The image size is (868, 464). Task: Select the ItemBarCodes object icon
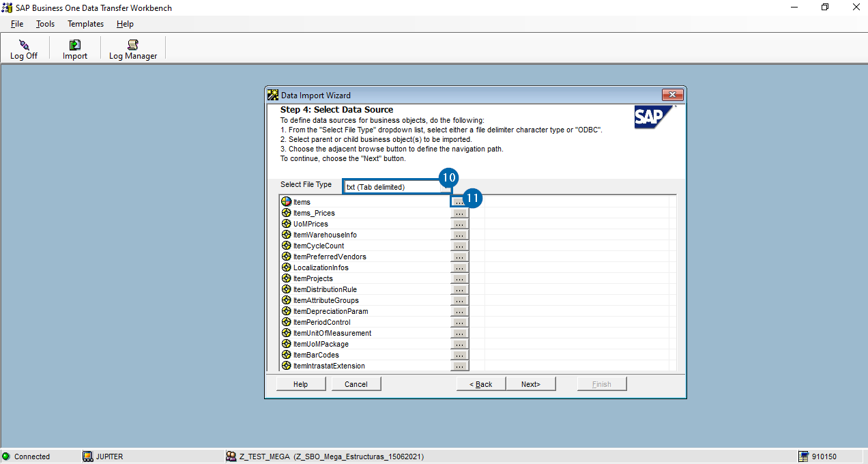[287, 355]
